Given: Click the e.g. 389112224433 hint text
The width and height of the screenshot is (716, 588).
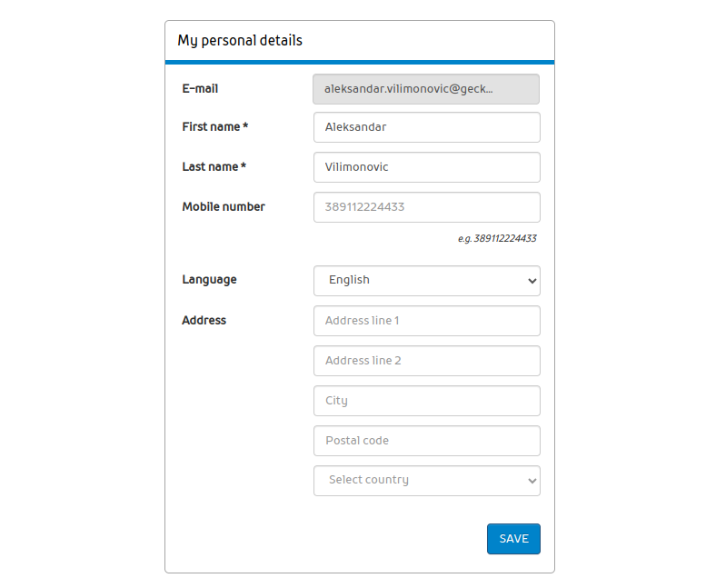Looking at the screenshot, I should point(497,239).
